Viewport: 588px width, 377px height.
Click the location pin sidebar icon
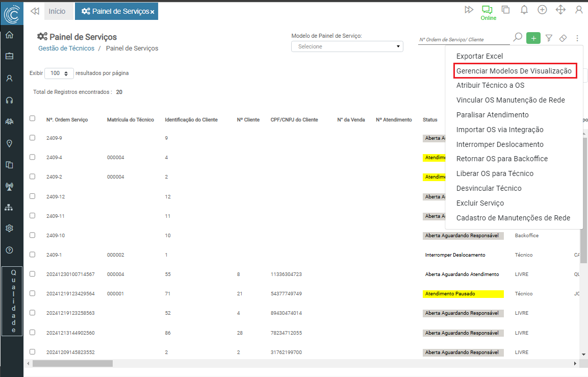(x=9, y=143)
